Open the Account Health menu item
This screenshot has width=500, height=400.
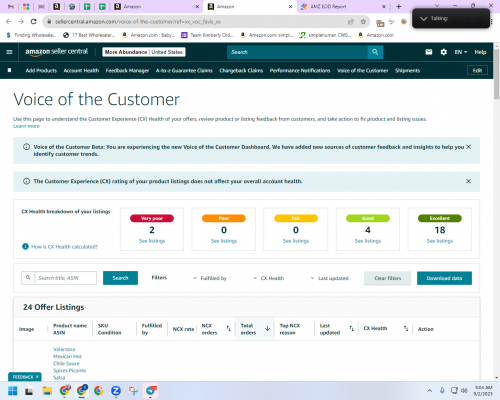click(81, 70)
